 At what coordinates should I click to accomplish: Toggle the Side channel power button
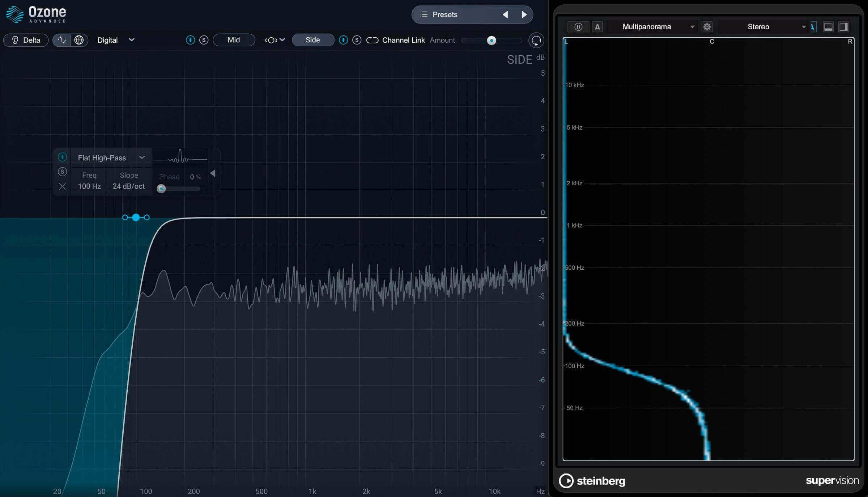click(343, 40)
